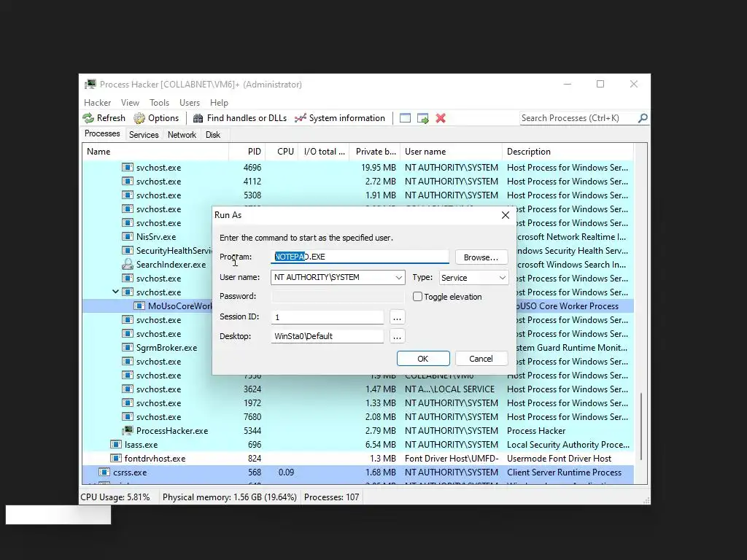747x560 pixels.
Task: Click the find window icon in toolbar
Action: pos(405,118)
